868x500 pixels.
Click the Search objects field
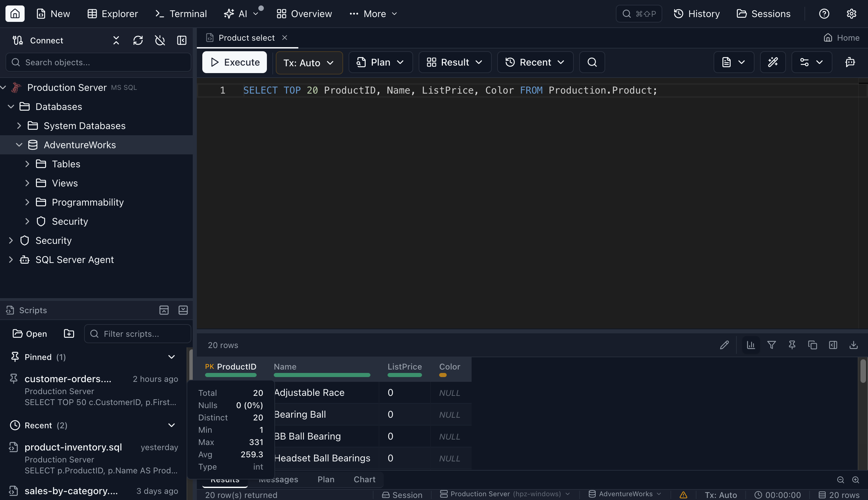click(x=98, y=62)
